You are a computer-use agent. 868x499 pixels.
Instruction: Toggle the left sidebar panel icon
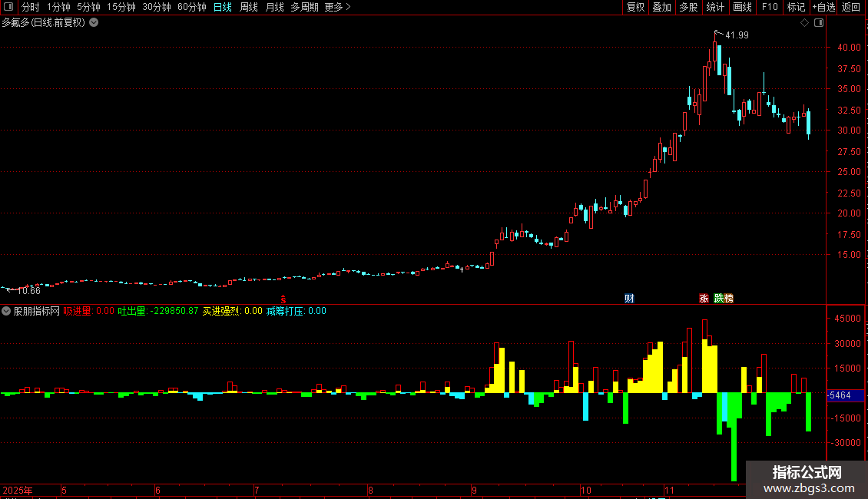[x=8, y=7]
